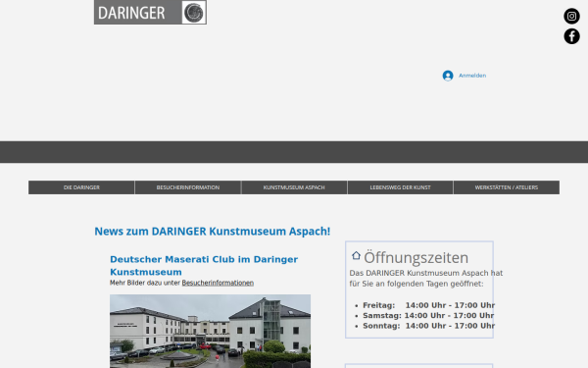
Task: Open the BESUCHERINFORMATION menu
Action: pos(188,187)
